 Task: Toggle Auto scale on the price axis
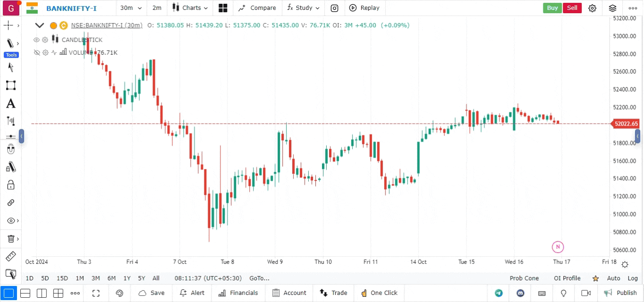pos(613,278)
